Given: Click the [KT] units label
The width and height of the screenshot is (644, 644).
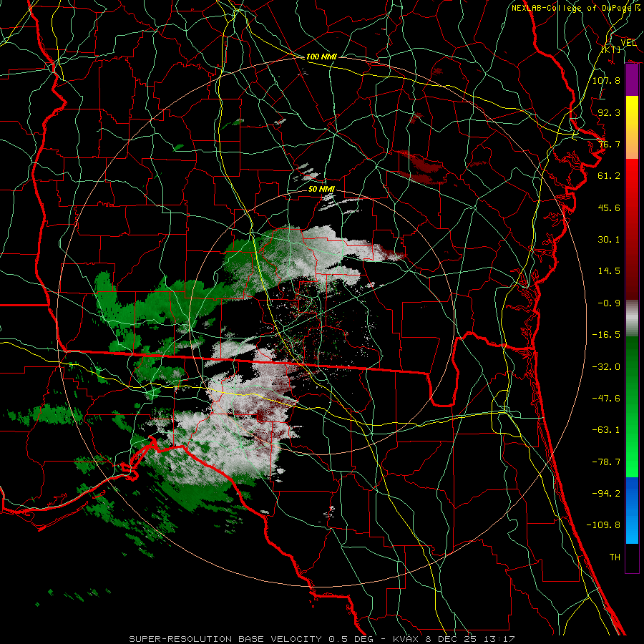Looking at the screenshot, I should tap(611, 49).
